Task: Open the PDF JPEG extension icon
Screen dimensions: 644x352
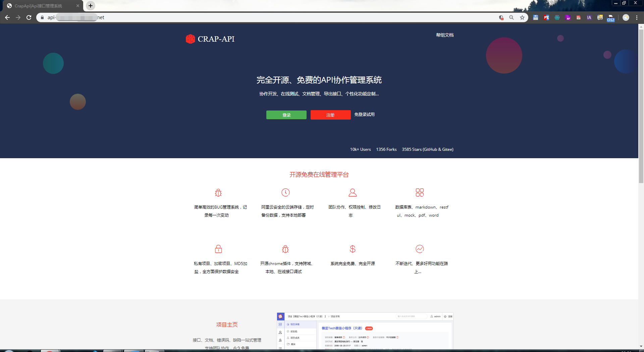Action: [x=579, y=17]
